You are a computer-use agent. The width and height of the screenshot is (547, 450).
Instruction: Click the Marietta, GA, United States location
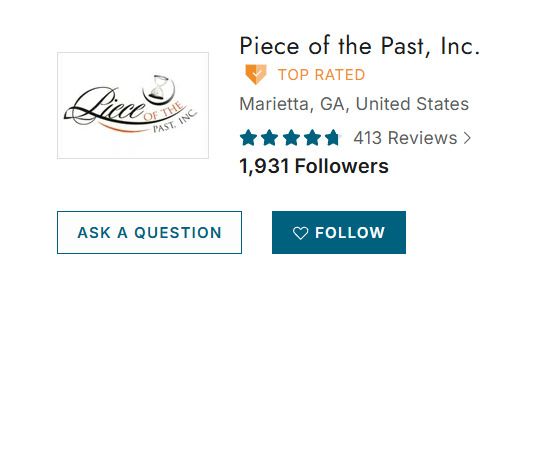click(354, 104)
